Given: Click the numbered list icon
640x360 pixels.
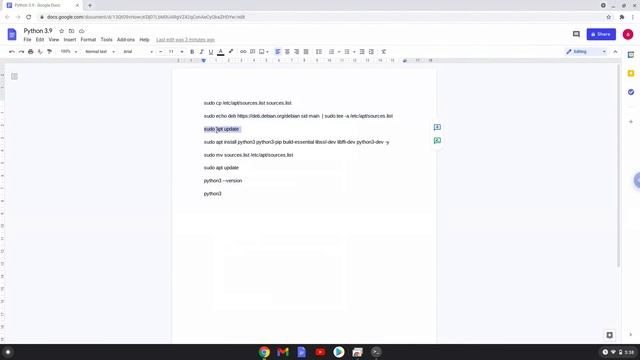Looking at the screenshot, I should click(x=331, y=52).
